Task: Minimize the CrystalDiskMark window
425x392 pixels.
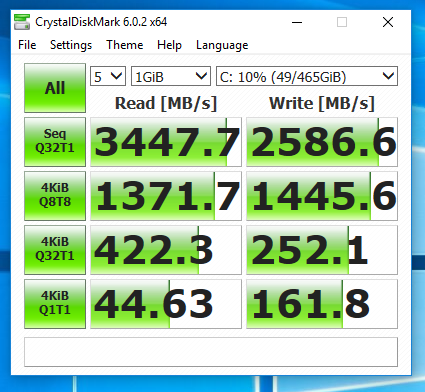Action: pos(297,22)
